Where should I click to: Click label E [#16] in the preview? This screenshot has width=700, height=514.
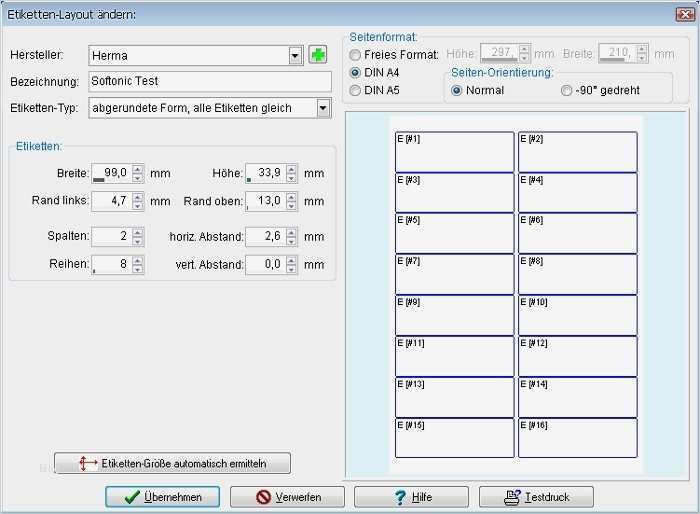pyautogui.click(x=578, y=438)
